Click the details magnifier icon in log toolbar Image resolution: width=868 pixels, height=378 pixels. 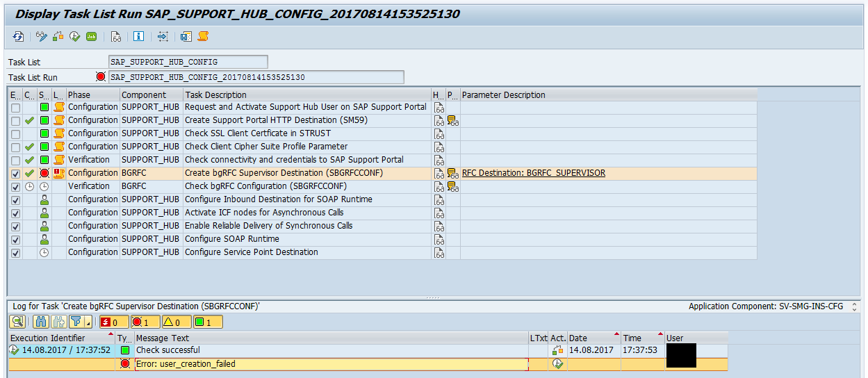tap(17, 322)
